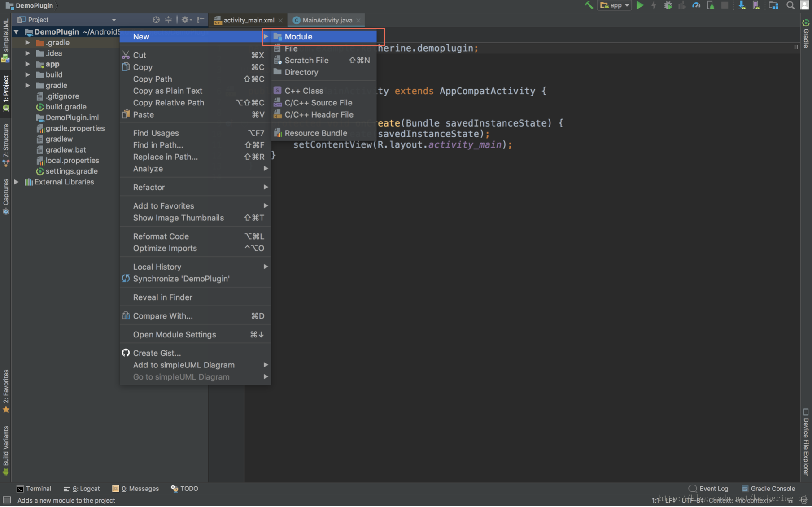Screen dimensions: 812x507
Task: Open the app run configuration dropdown
Action: point(615,5)
